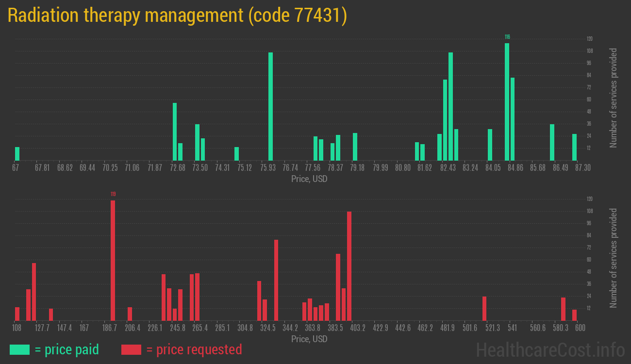Click the 82.43 tick label on the x-axis

pyautogui.click(x=448, y=167)
